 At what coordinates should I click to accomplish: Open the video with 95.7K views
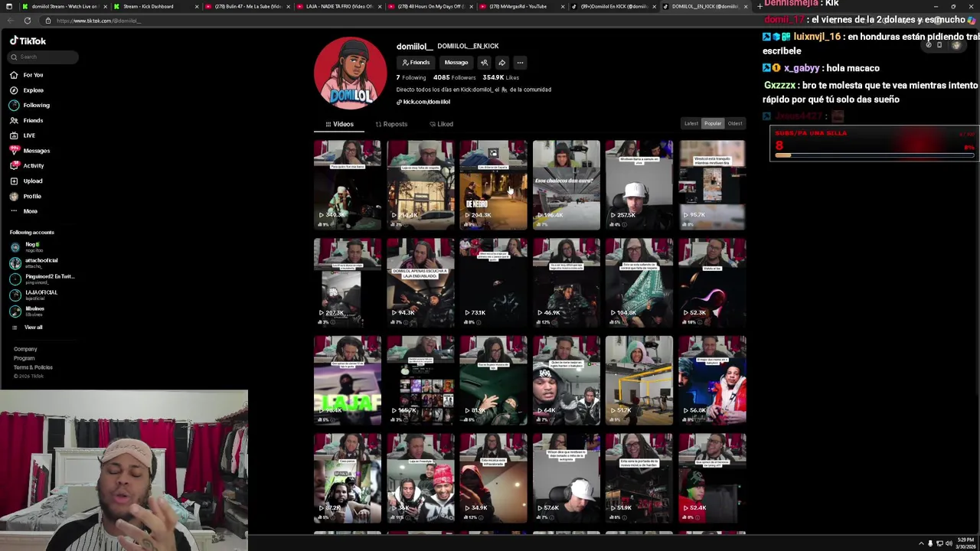pyautogui.click(x=712, y=184)
